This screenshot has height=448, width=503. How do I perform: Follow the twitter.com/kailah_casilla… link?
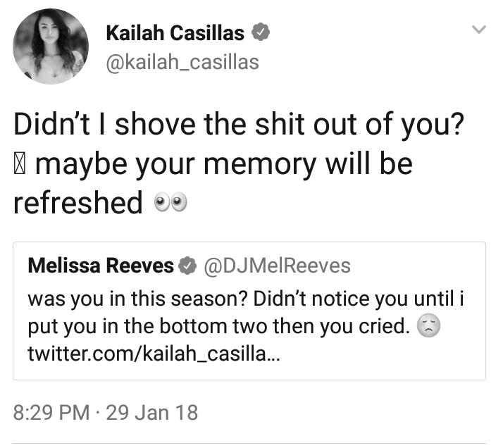point(154,354)
